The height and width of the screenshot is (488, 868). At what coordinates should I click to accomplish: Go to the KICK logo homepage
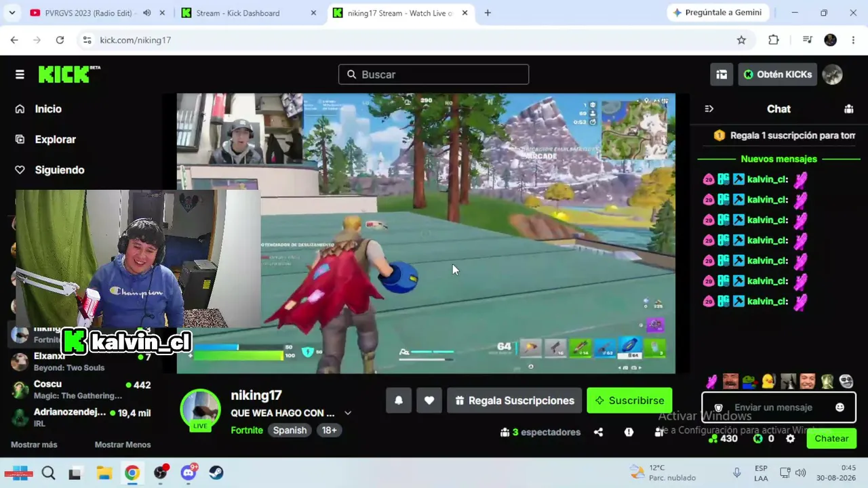(69, 74)
